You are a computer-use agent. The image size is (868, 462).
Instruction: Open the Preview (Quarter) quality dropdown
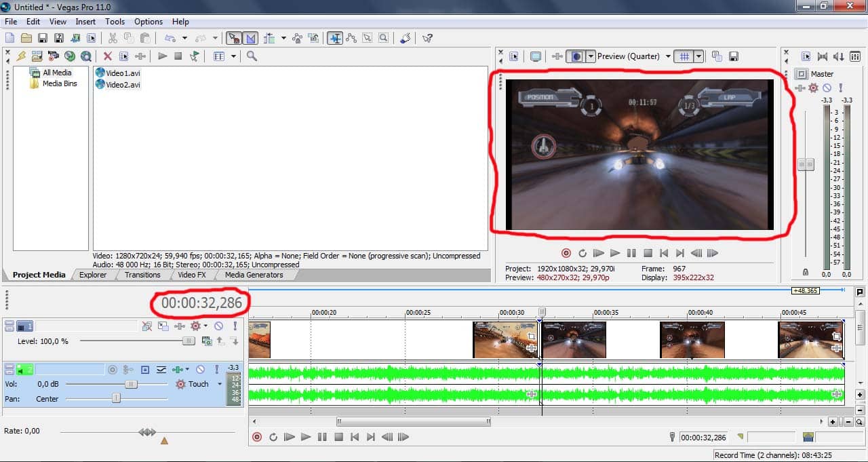point(668,57)
